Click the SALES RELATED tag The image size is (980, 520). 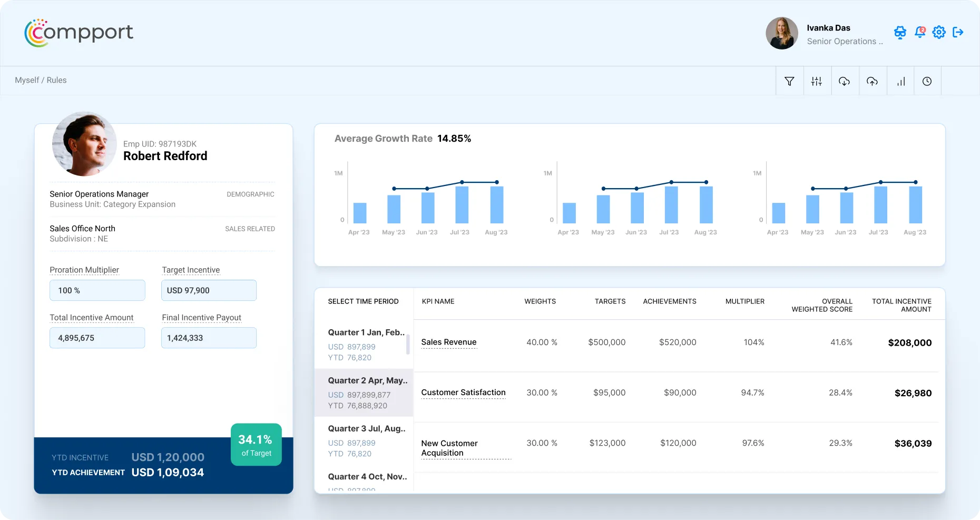click(250, 229)
